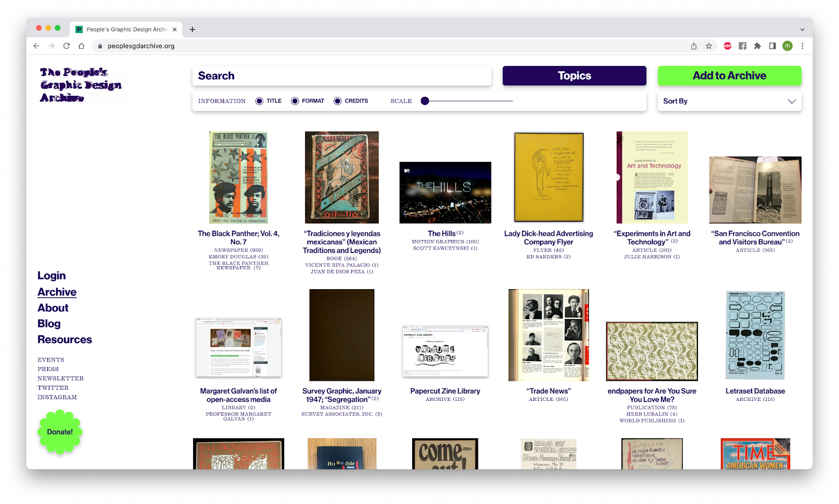Viewport: 839px width, 504px height.
Task: Open the NEWSLETTER link
Action: (60, 379)
